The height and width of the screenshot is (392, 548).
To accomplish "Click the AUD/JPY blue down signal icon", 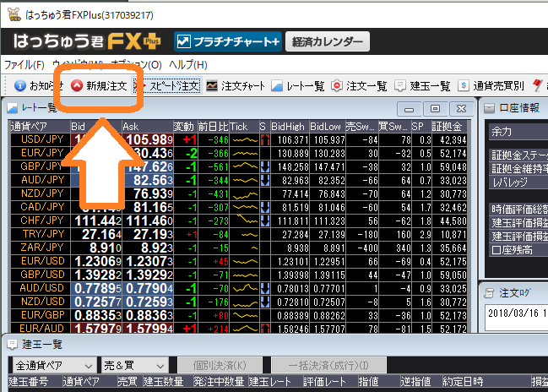I will 265,181.
